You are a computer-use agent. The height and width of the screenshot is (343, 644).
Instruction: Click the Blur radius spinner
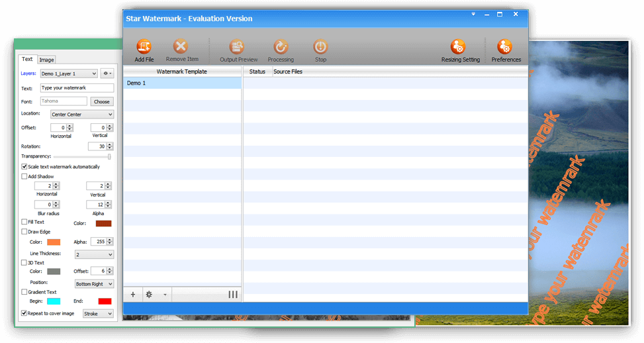[47, 205]
